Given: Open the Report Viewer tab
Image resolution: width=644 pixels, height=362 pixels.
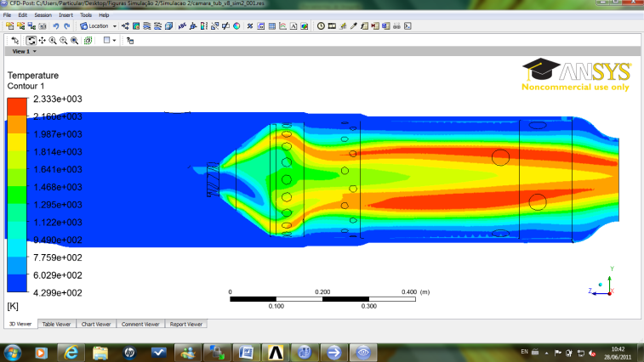Looking at the screenshot, I should click(x=185, y=324).
